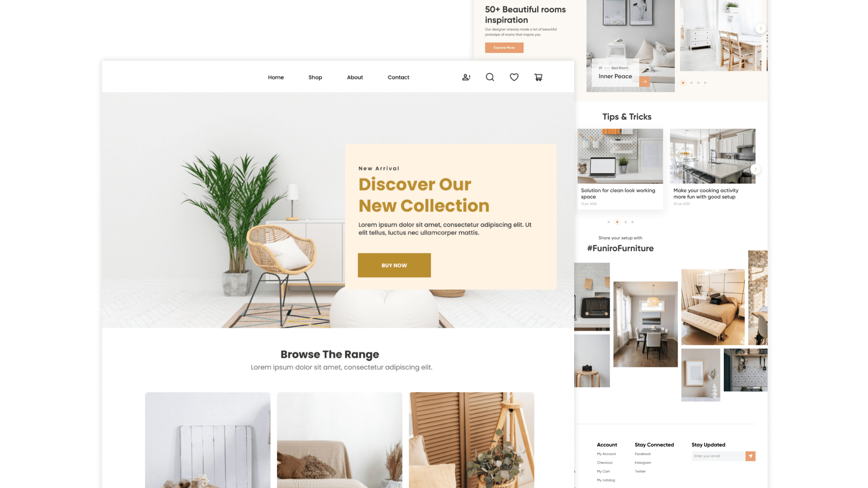
Task: Click the #FuniroFurniture Instagram grid thumbnail
Action: pos(645,324)
